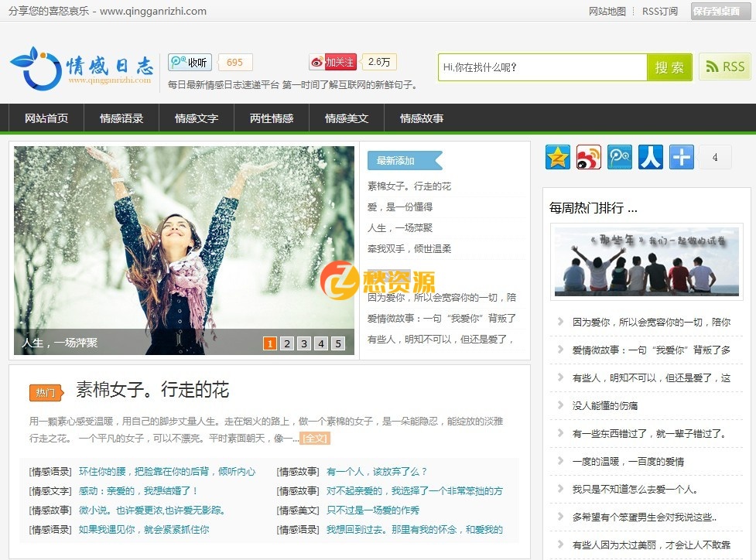Activate slide 2 in the image slider
Image resolution: width=756 pixels, height=560 pixels.
287,342
